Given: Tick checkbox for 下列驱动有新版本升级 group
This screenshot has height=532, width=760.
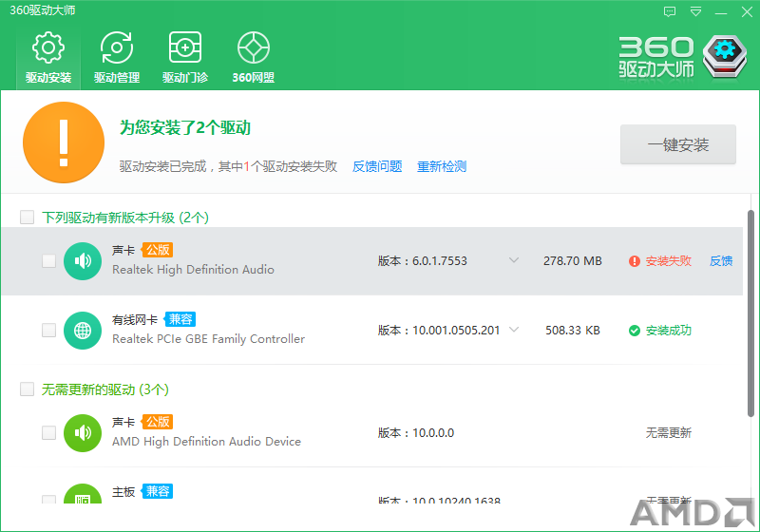Looking at the screenshot, I should click(28, 217).
